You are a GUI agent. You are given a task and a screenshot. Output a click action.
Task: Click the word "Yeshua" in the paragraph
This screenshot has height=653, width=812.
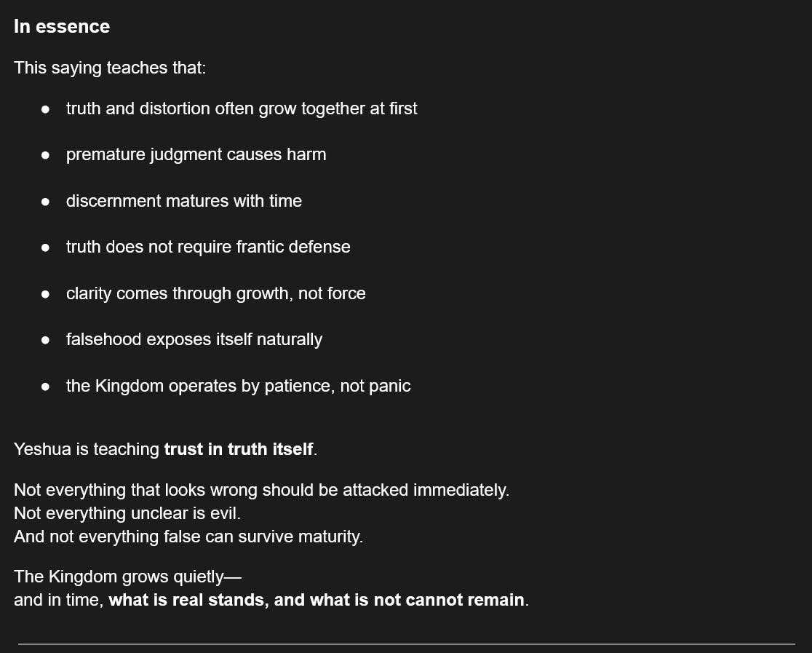pos(42,450)
